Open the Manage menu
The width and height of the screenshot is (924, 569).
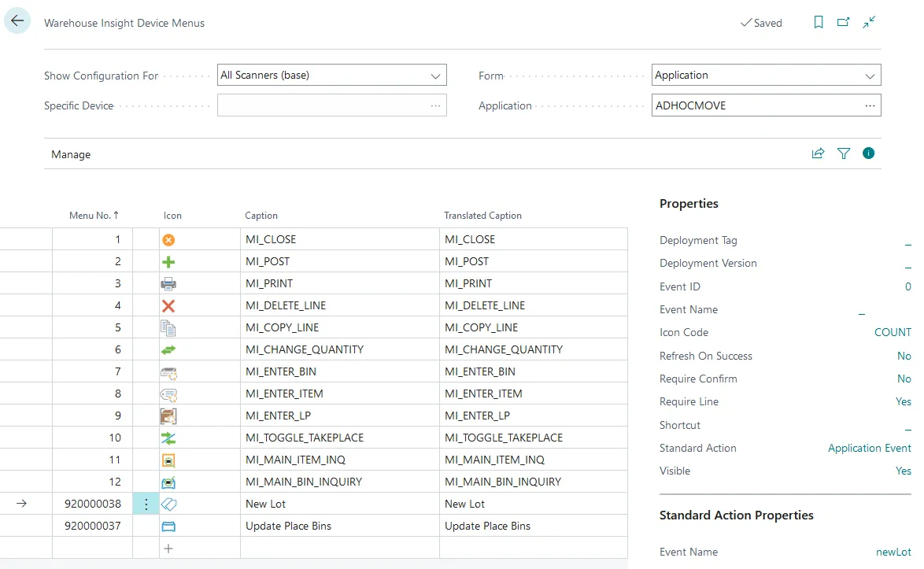[x=71, y=155]
